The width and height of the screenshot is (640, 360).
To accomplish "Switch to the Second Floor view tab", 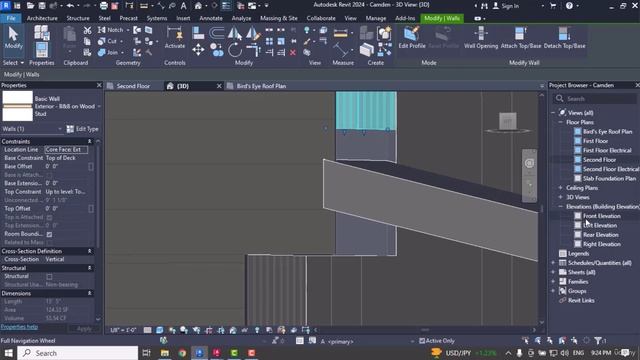I will pos(133,86).
